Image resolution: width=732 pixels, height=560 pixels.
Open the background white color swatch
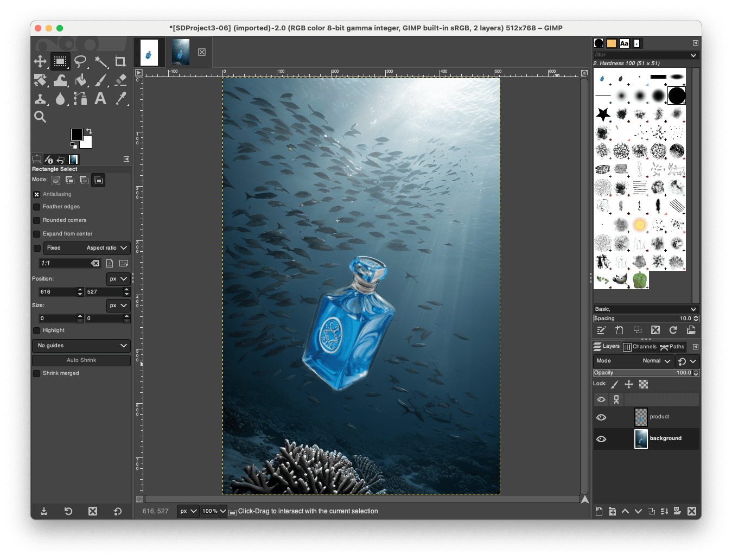coord(87,143)
